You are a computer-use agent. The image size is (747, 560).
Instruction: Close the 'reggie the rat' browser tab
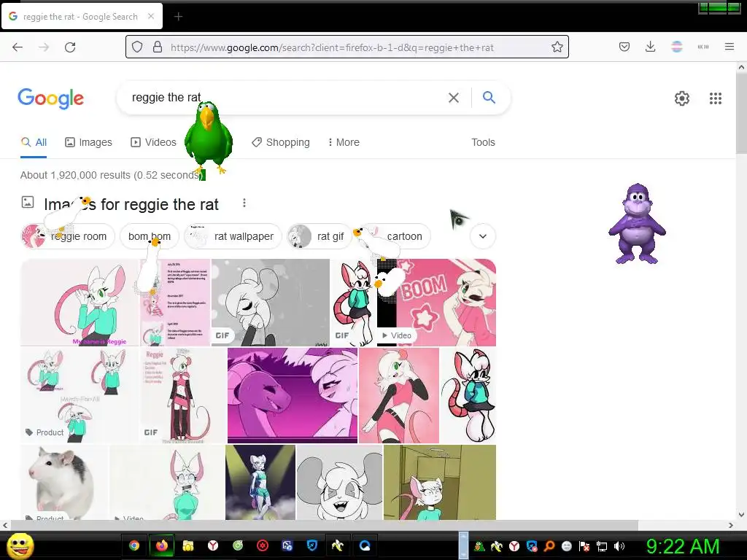coord(151,16)
